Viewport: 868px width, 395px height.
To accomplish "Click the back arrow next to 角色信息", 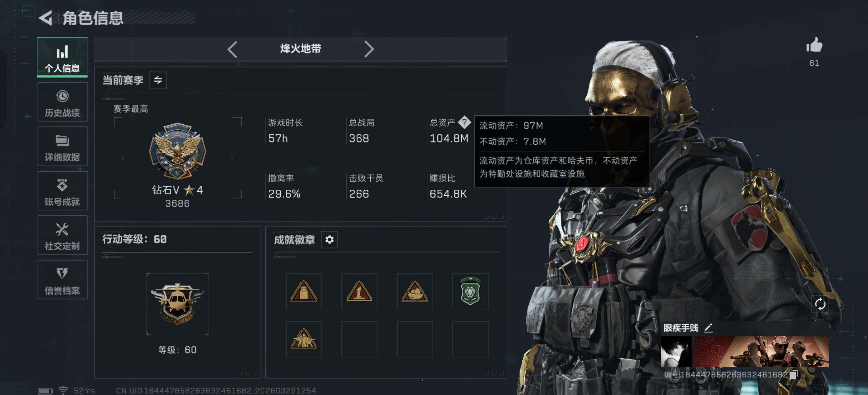I will pyautogui.click(x=46, y=18).
